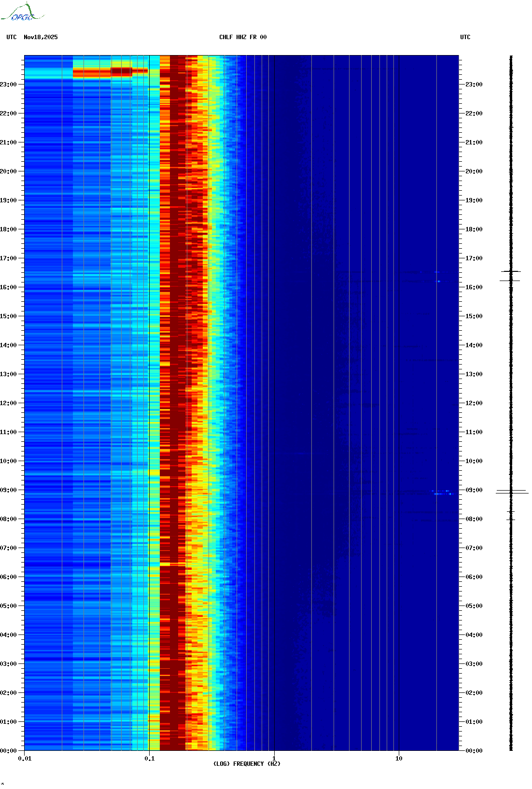Click the 09:00 label on right time axis

[x=474, y=490]
